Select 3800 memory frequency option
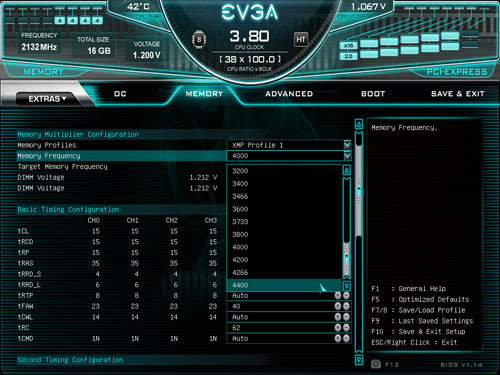 click(284, 234)
